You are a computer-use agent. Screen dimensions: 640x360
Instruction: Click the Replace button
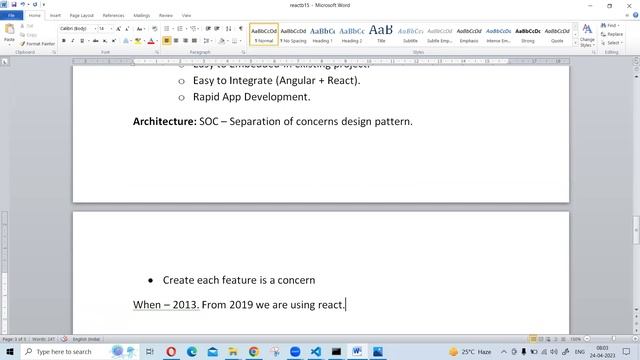[612, 34]
